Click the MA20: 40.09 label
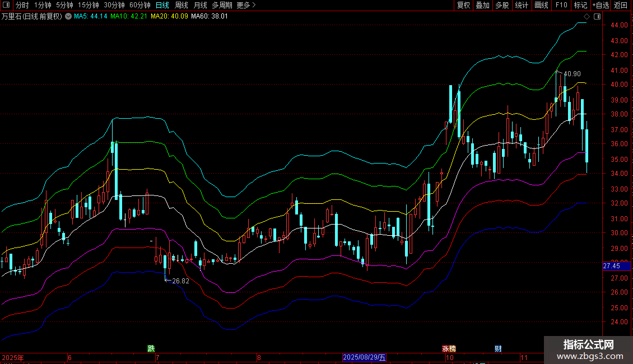Image resolution: width=633 pixels, height=364 pixels. [x=169, y=17]
